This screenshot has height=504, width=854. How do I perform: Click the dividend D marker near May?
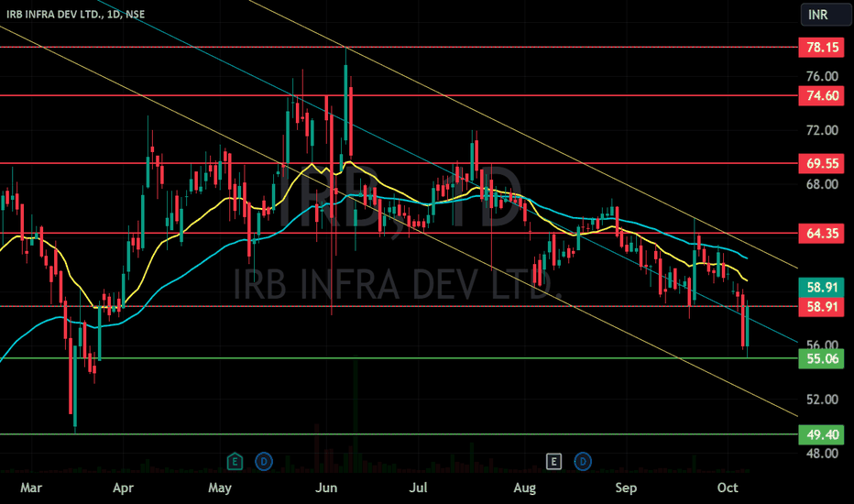pyautogui.click(x=264, y=462)
